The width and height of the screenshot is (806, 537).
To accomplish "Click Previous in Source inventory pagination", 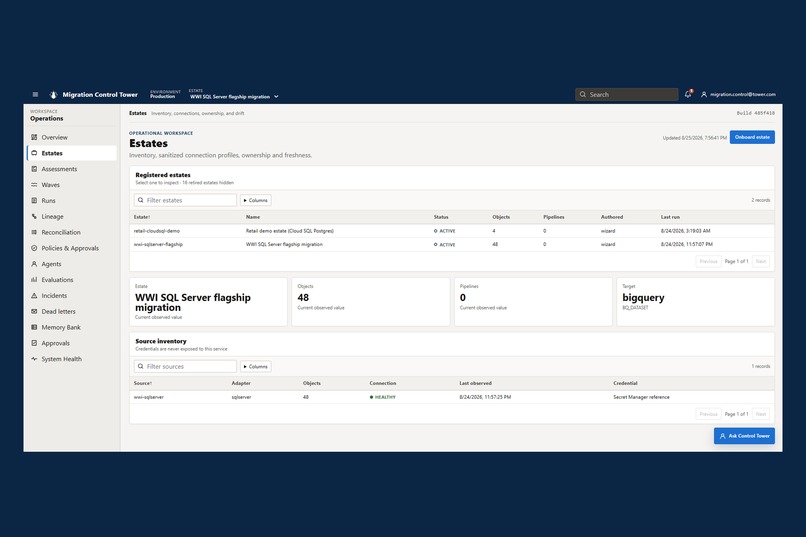I will (x=708, y=414).
